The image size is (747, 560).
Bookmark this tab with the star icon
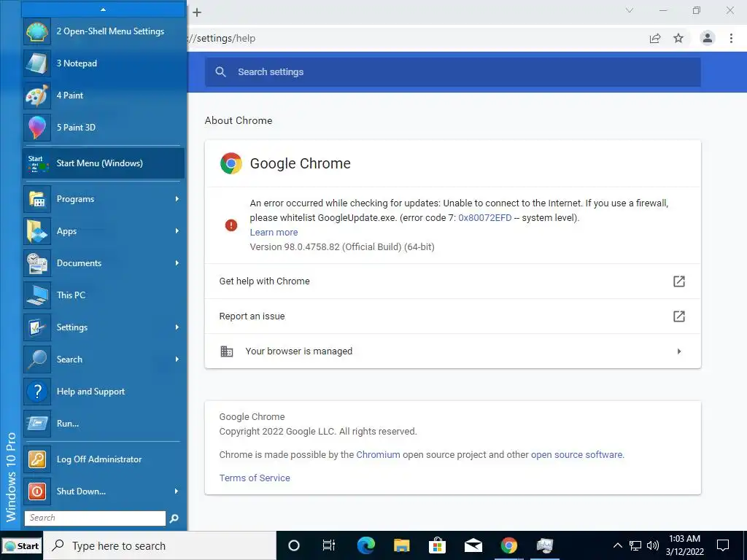[678, 38]
